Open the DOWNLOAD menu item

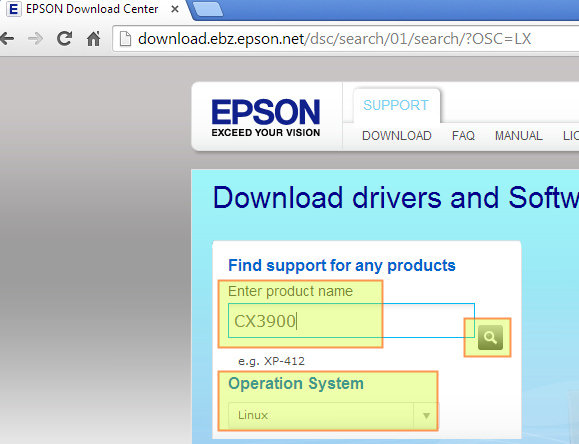click(x=397, y=136)
